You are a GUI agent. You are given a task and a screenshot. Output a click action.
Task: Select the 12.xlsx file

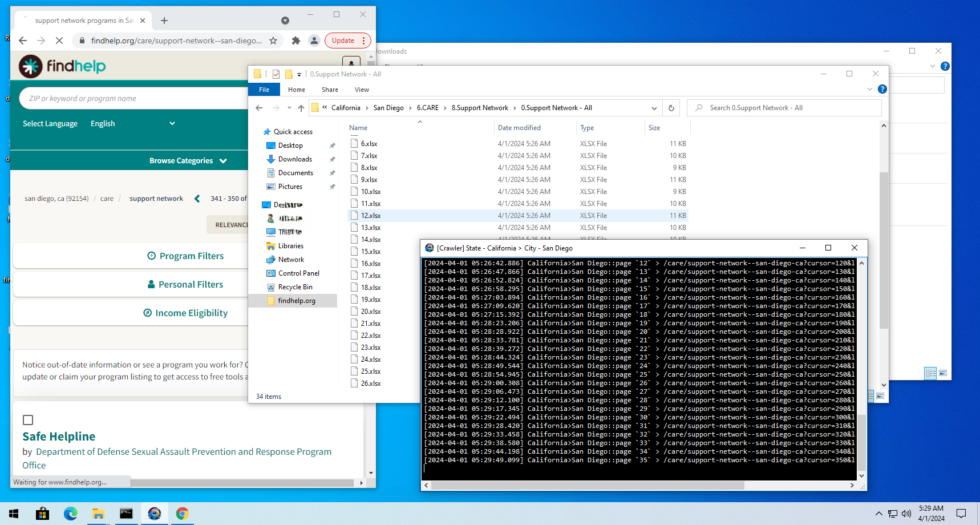pyautogui.click(x=371, y=216)
